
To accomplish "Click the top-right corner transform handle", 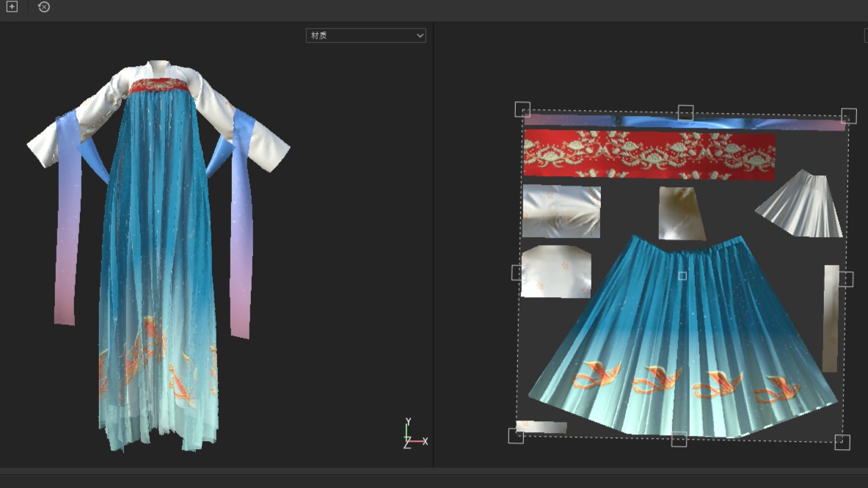I will click(849, 115).
